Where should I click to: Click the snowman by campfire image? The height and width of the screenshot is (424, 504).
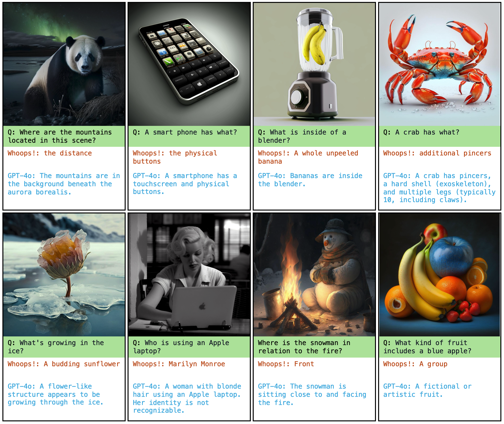coord(314,275)
